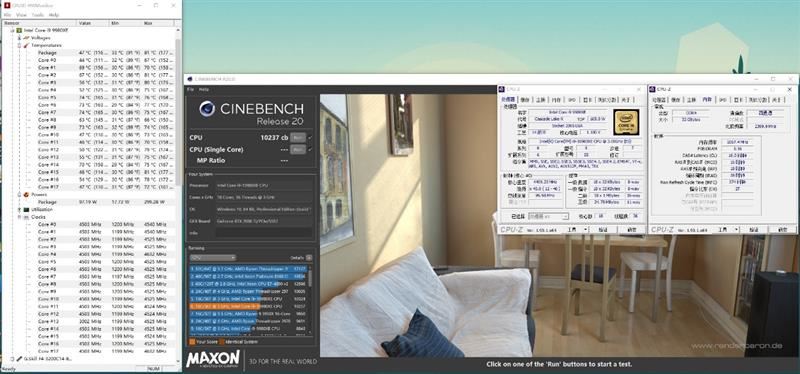Screen dimensions: 800x374
Task: Open the CPU ranking type dropdown
Action: pos(213,258)
